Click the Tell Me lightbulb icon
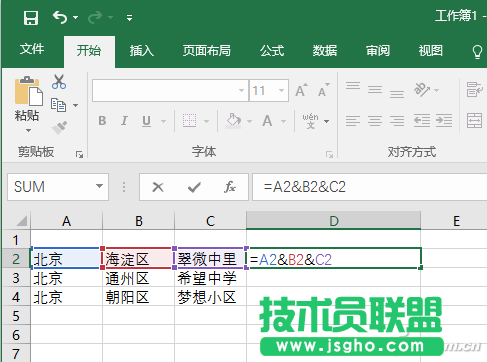This screenshot has width=487, height=362. (477, 52)
